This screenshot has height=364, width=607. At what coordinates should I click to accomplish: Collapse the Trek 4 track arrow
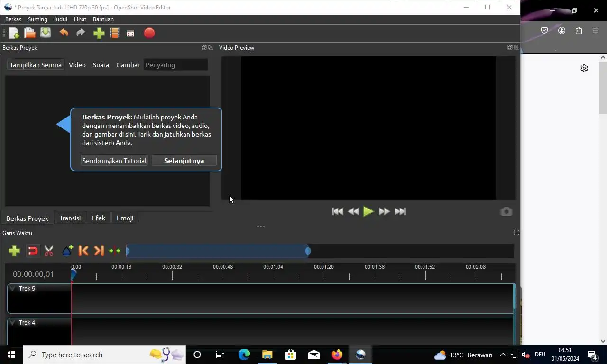pyautogui.click(x=13, y=322)
